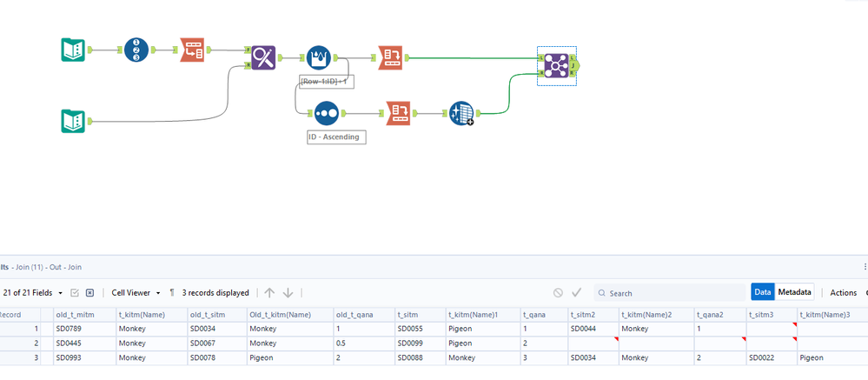Select the Join tool
Viewport: 868px width, 380px height.
coord(556,65)
